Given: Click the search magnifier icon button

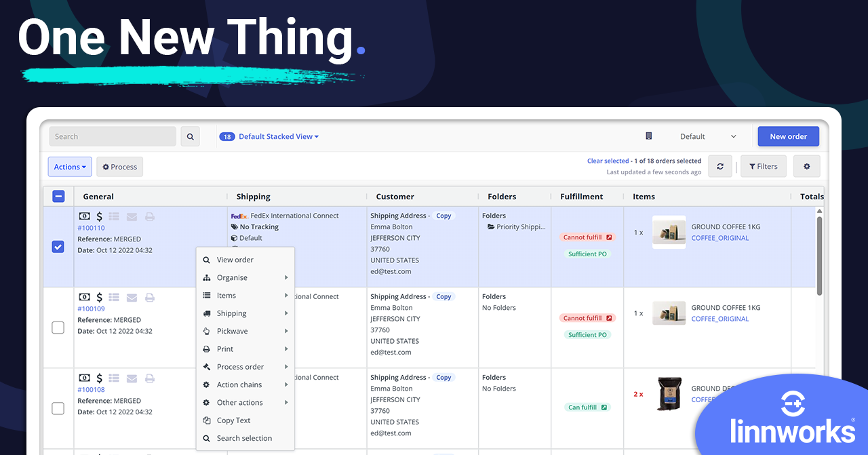Looking at the screenshot, I should (191, 136).
